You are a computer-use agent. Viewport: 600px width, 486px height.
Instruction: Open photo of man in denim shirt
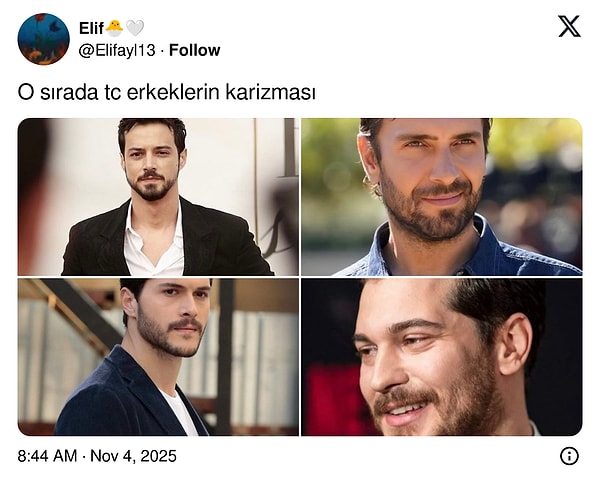(x=442, y=197)
